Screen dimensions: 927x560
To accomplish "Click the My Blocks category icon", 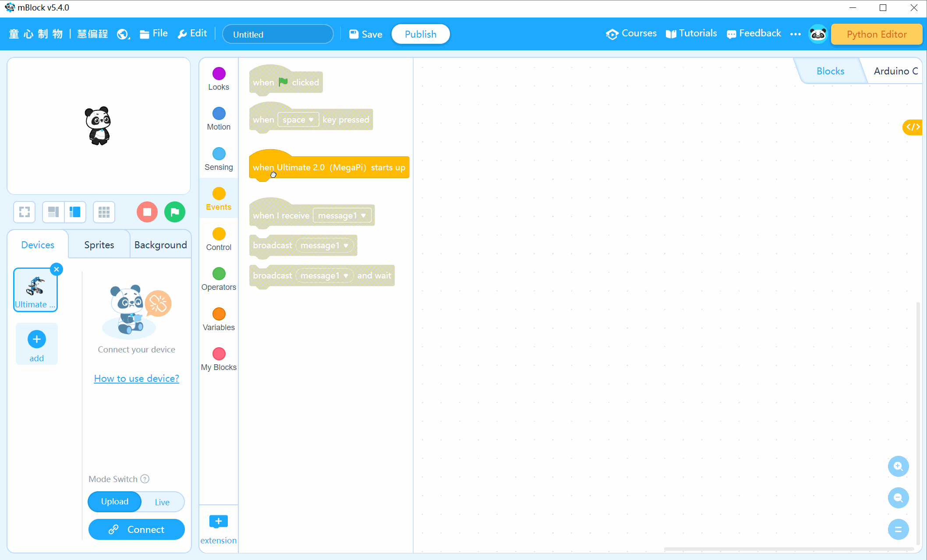I will [x=219, y=352].
